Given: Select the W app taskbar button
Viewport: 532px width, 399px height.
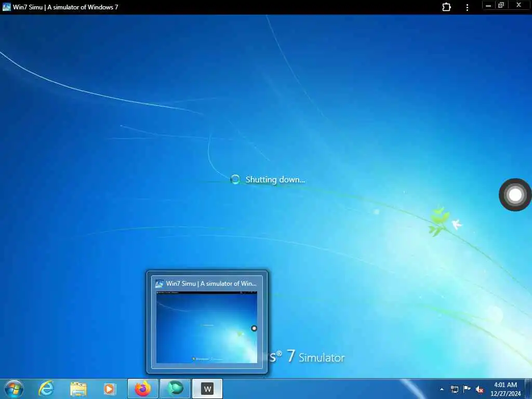Looking at the screenshot, I should pyautogui.click(x=207, y=389).
